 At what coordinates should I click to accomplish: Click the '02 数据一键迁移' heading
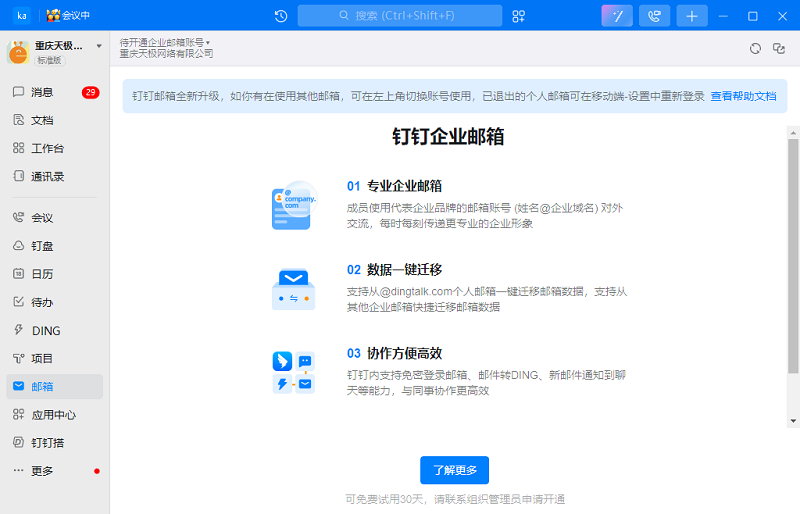point(394,270)
